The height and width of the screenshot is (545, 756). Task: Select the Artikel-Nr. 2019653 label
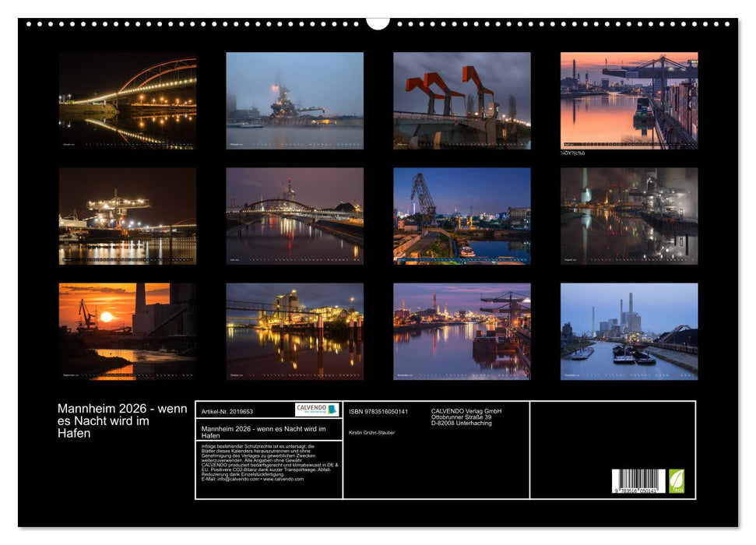[x=227, y=411]
